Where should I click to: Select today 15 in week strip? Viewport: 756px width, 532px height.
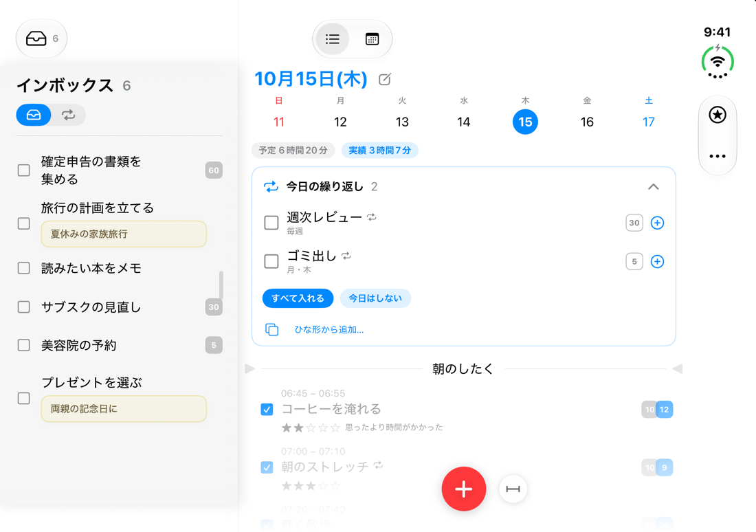tap(526, 122)
